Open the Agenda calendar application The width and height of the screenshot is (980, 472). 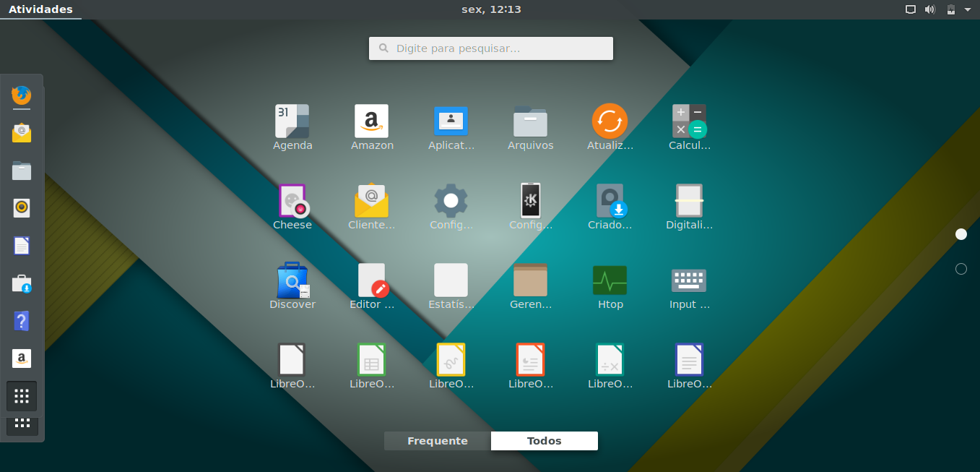point(292,121)
